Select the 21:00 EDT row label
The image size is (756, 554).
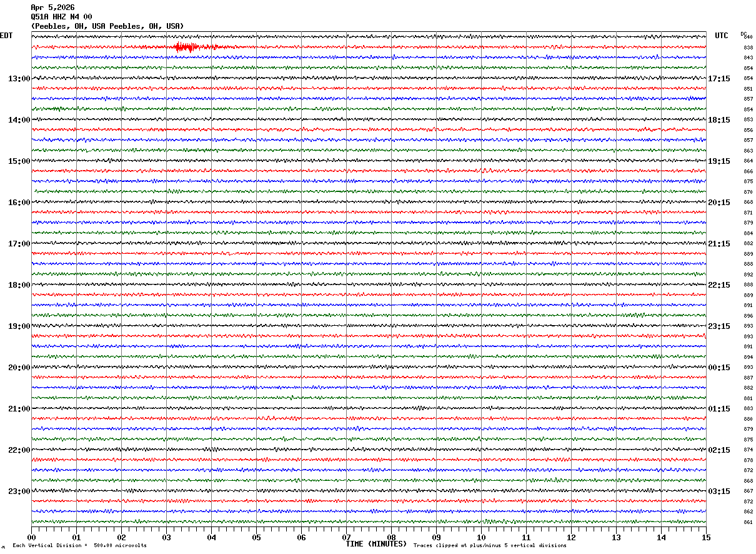pos(19,409)
